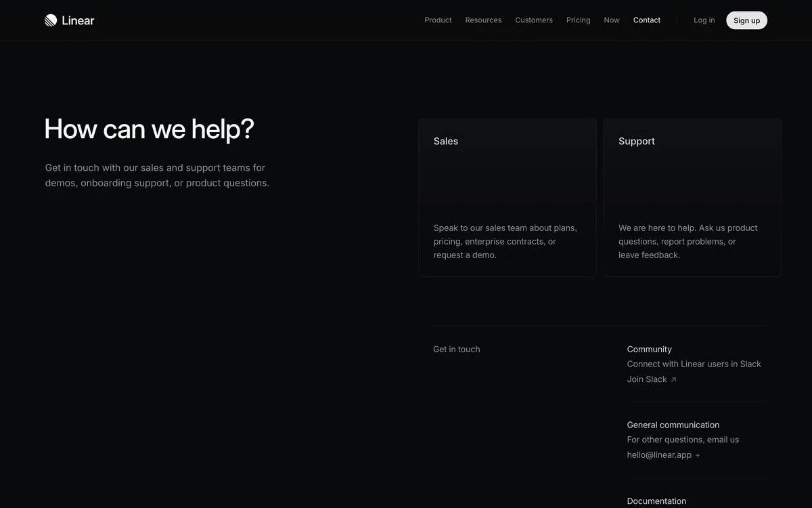This screenshot has height=508, width=812.
Task: Click the Support card description text
Action: 688,242
